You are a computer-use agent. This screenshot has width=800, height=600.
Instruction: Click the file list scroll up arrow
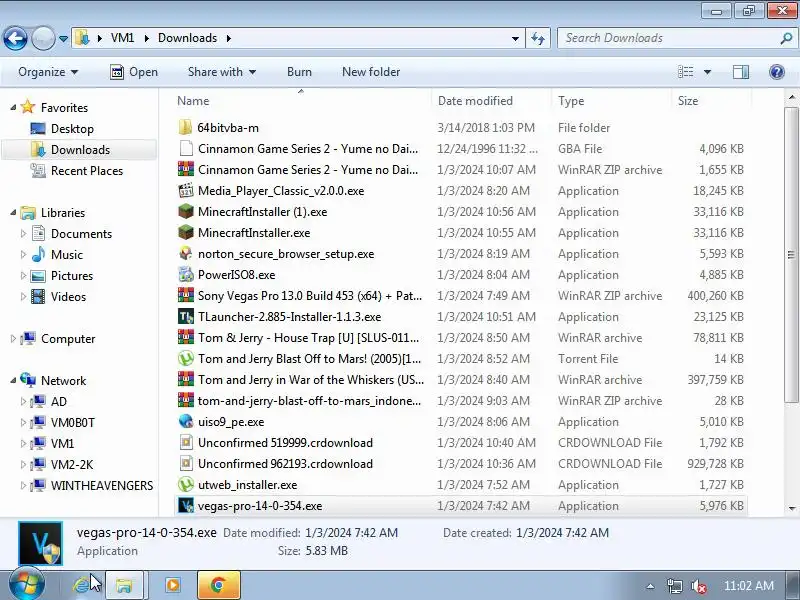[x=791, y=97]
